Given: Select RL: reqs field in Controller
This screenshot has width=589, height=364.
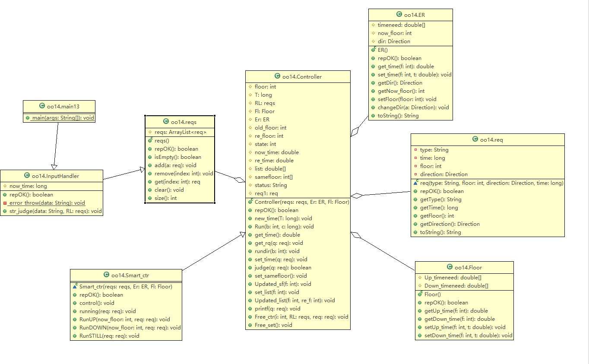Looking at the screenshot, I should pyautogui.click(x=265, y=103).
